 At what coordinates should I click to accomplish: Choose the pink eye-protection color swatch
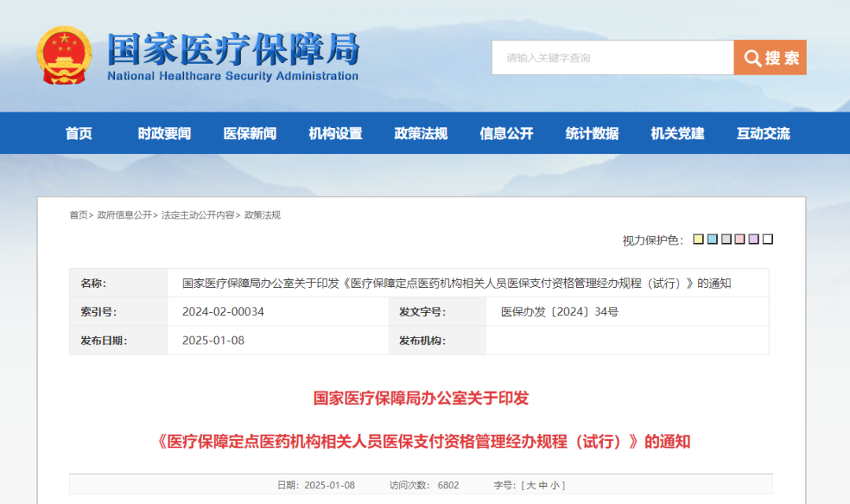(740, 239)
